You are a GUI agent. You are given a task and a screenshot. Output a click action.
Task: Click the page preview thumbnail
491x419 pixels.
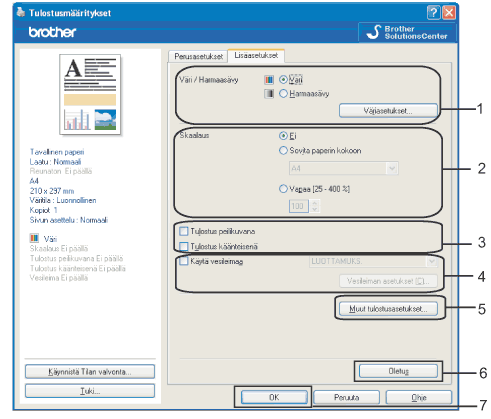click(90, 94)
